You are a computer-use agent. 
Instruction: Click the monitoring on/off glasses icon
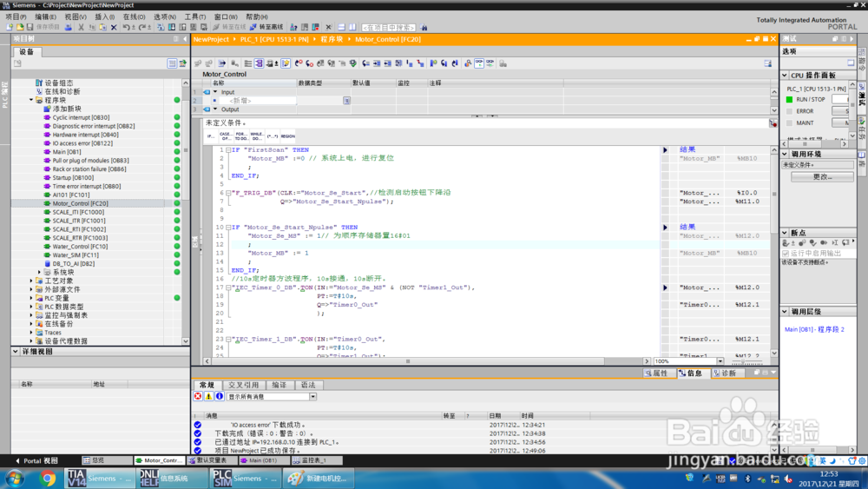pos(479,63)
